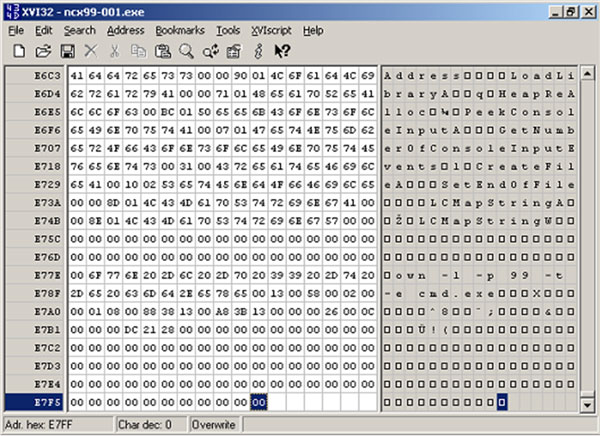
Task: Click the Cut scissors icon
Action: (114, 50)
